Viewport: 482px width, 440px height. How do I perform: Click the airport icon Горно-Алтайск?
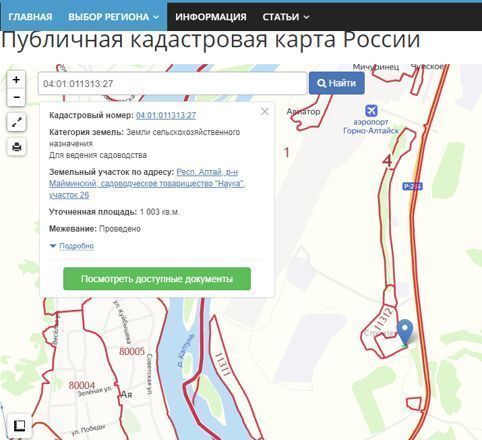tap(371, 110)
